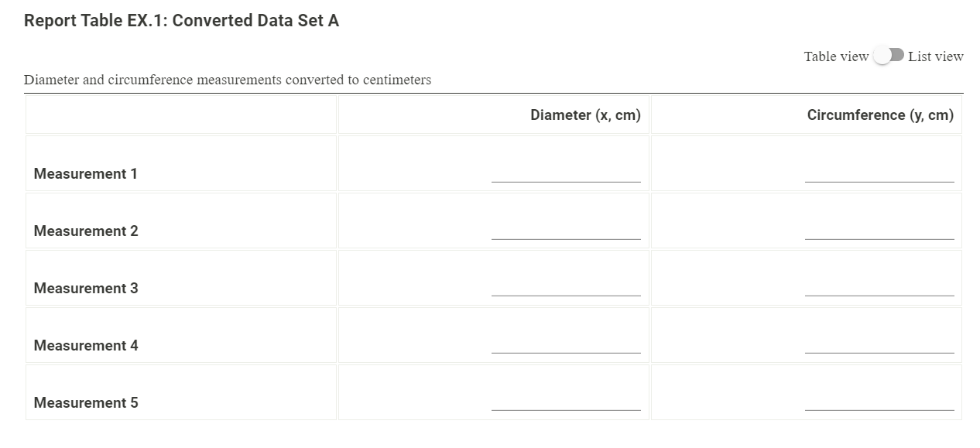Click the Circumference input for Measurement 1
The image size is (980, 448).
point(880,176)
